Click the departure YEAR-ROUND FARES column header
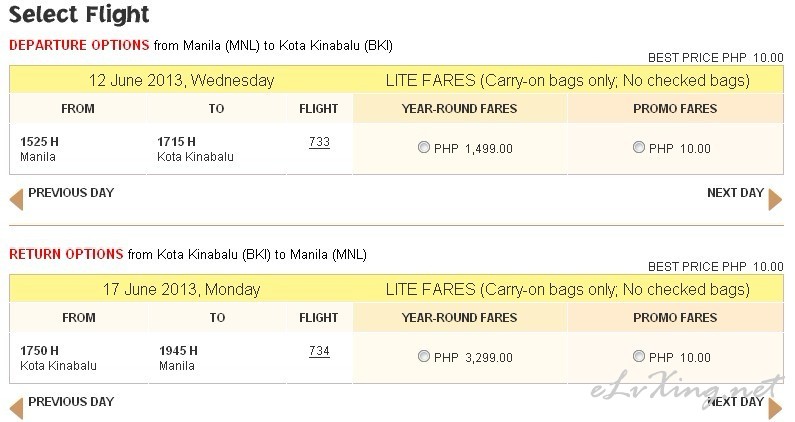This screenshot has width=795, height=422. pos(459,109)
